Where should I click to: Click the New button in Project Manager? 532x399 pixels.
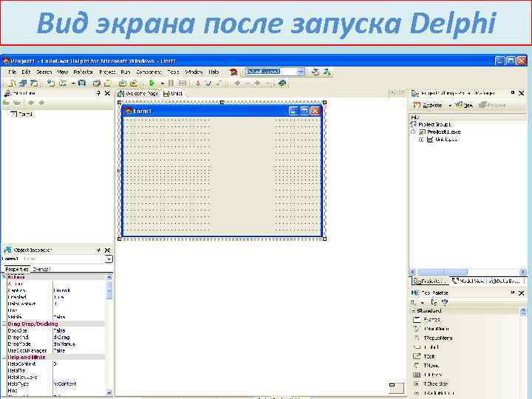464,105
